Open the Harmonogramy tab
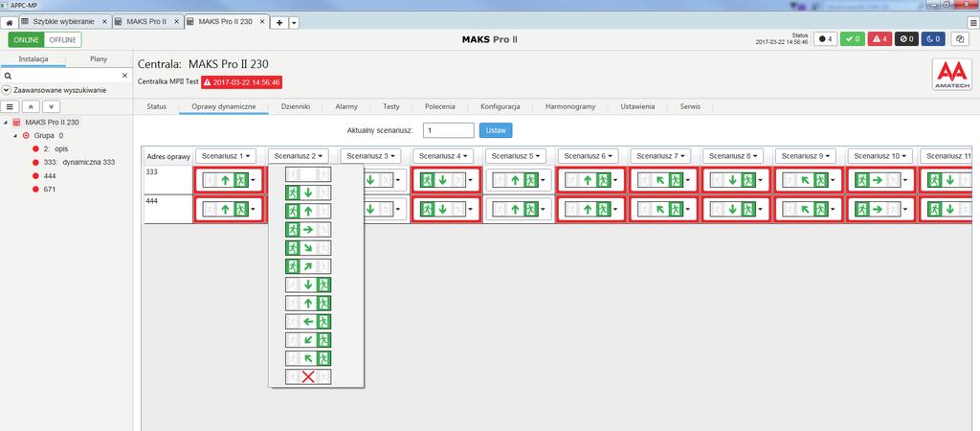The width and height of the screenshot is (980, 431). [570, 106]
